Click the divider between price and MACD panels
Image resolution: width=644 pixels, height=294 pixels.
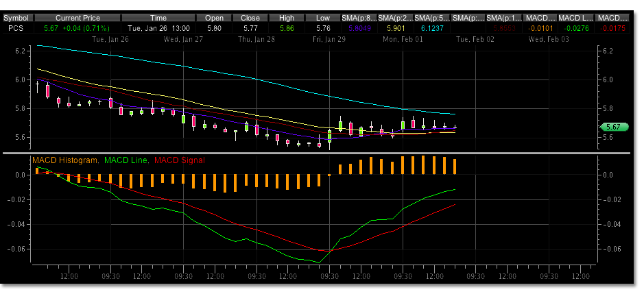(317, 152)
